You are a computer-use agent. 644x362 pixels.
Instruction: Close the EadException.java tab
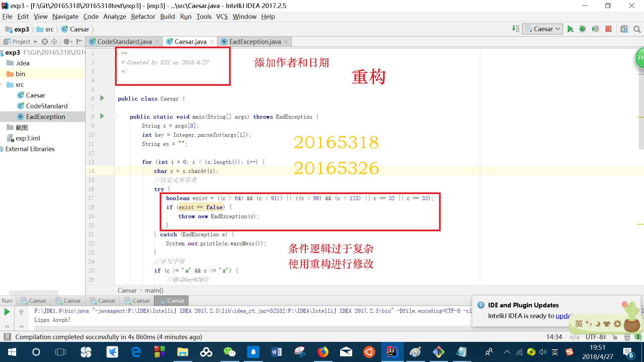(x=286, y=42)
